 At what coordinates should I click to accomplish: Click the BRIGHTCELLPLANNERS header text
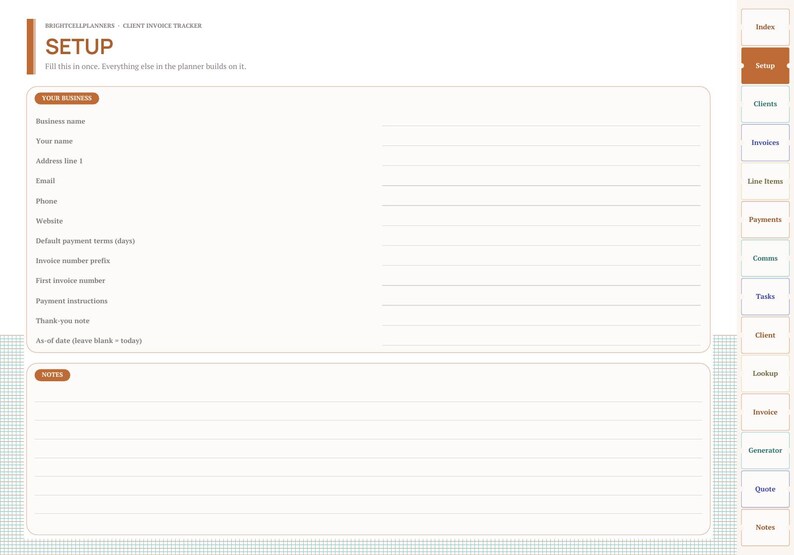80,26
